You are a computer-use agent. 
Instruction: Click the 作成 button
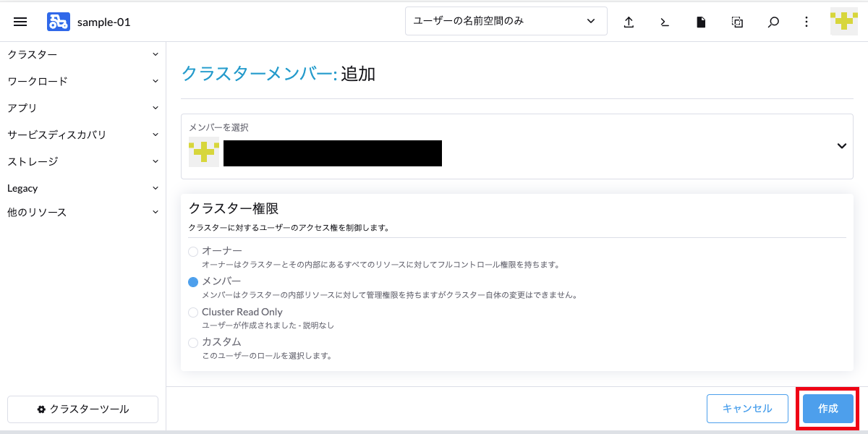828,409
